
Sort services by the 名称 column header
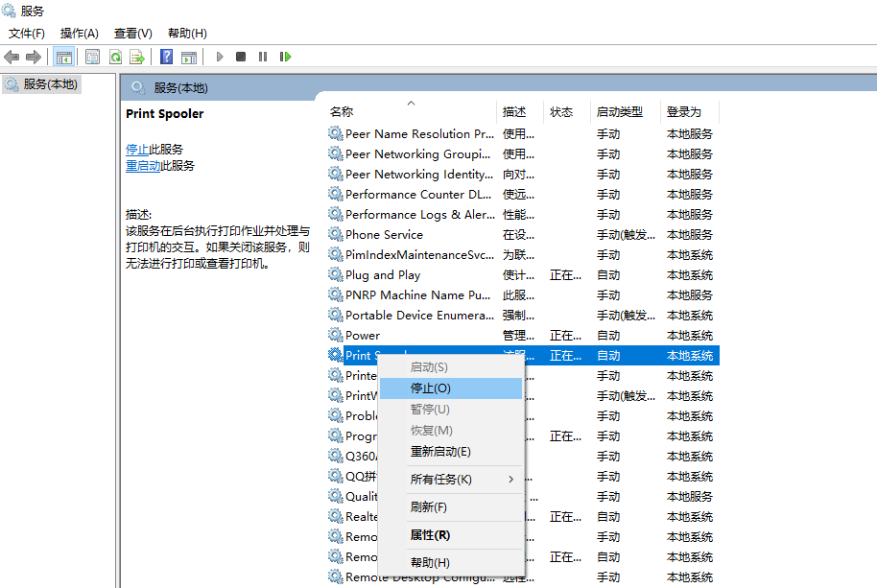tap(342, 112)
